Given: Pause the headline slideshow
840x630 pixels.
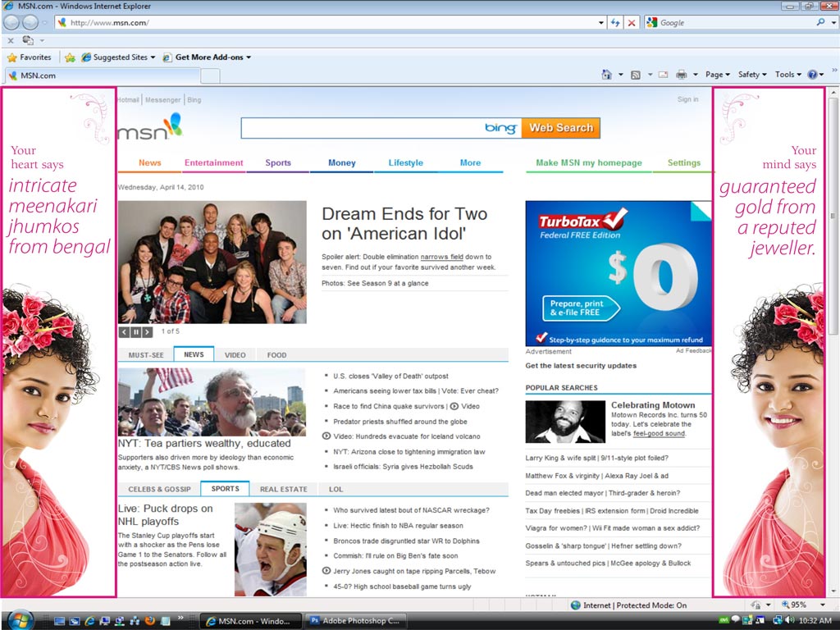Looking at the screenshot, I should click(x=135, y=332).
